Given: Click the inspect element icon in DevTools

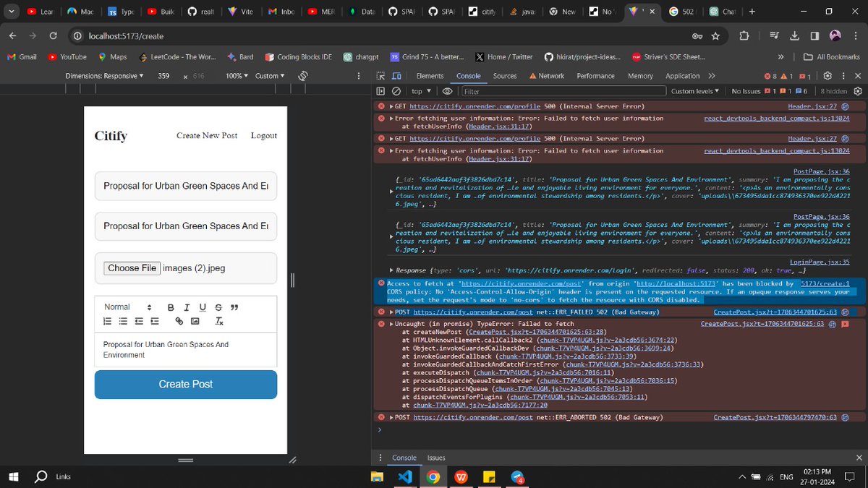Looking at the screenshot, I should 381,76.
